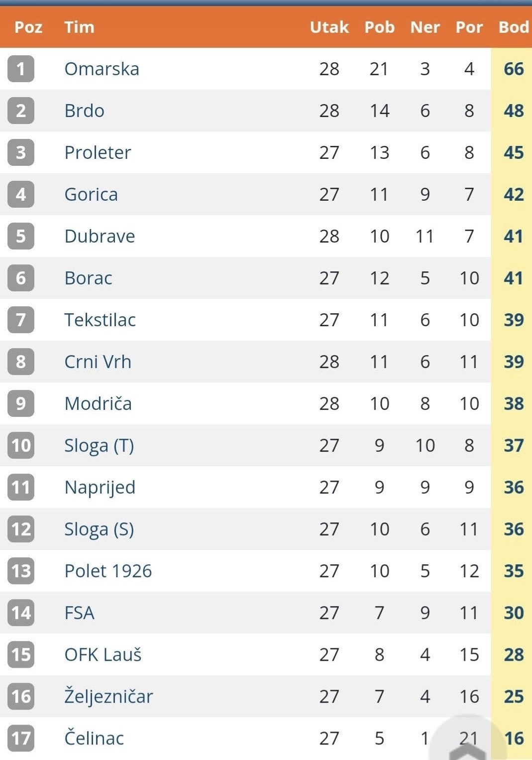
Task: Select the Modriča team name
Action: point(98,403)
